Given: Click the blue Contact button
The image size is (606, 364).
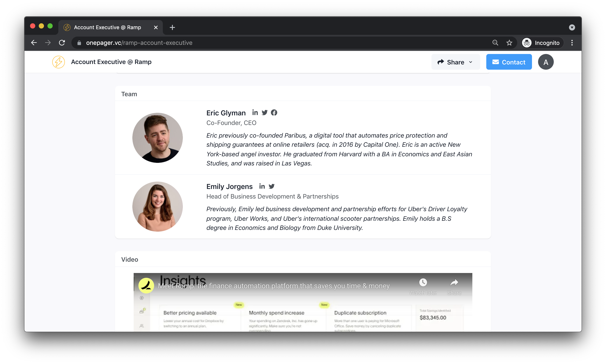Looking at the screenshot, I should 509,62.
